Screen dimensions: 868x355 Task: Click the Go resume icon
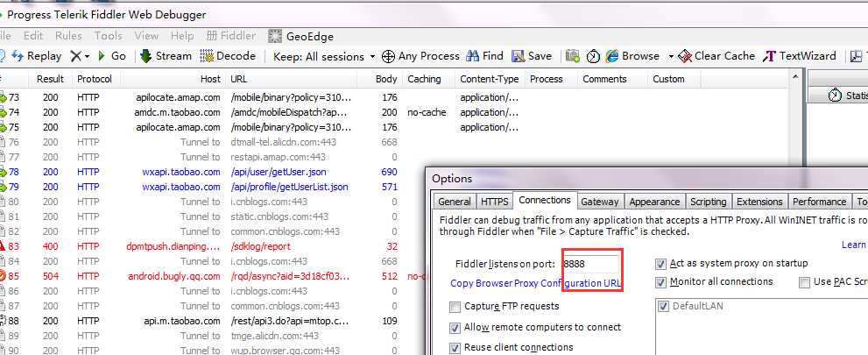tap(102, 56)
